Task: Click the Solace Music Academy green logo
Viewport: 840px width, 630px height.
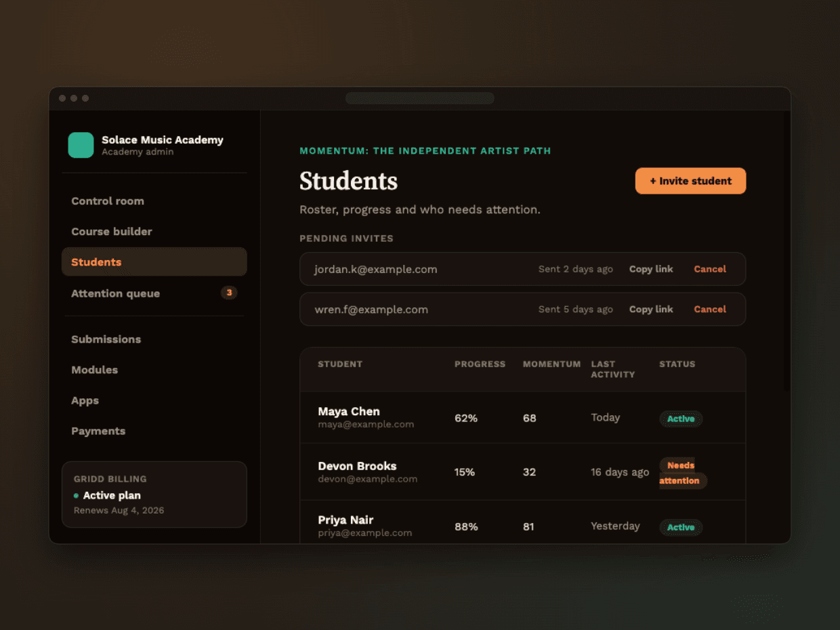Action: pyautogui.click(x=81, y=145)
